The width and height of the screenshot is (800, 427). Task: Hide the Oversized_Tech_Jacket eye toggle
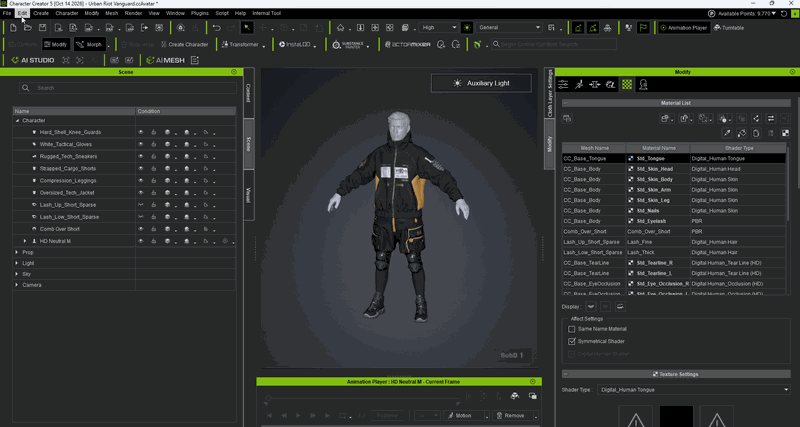tap(141, 193)
